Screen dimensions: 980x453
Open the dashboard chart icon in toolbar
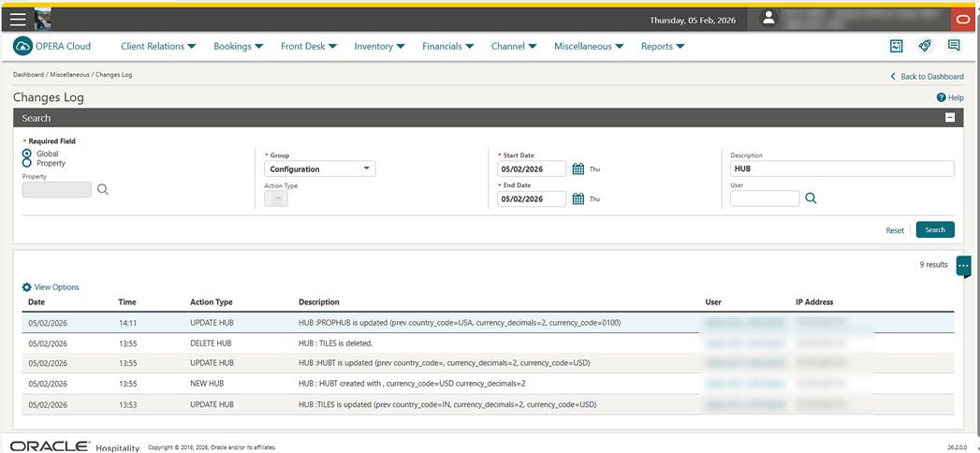point(898,46)
